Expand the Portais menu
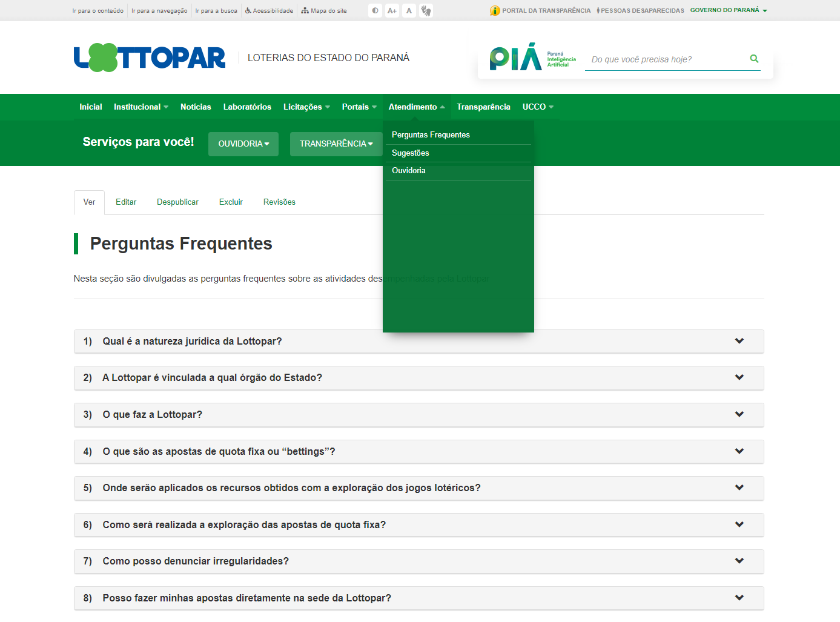This screenshot has height=622, width=840. click(x=359, y=107)
